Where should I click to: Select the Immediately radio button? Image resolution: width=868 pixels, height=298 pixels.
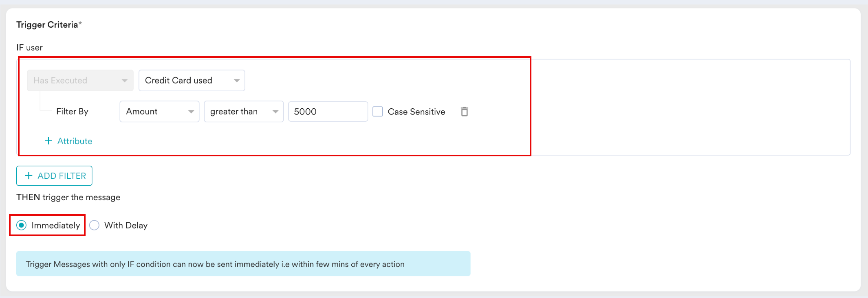[x=22, y=225]
